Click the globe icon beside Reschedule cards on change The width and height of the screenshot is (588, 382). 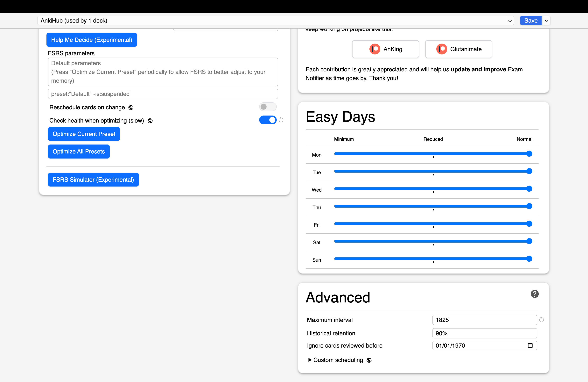(131, 108)
